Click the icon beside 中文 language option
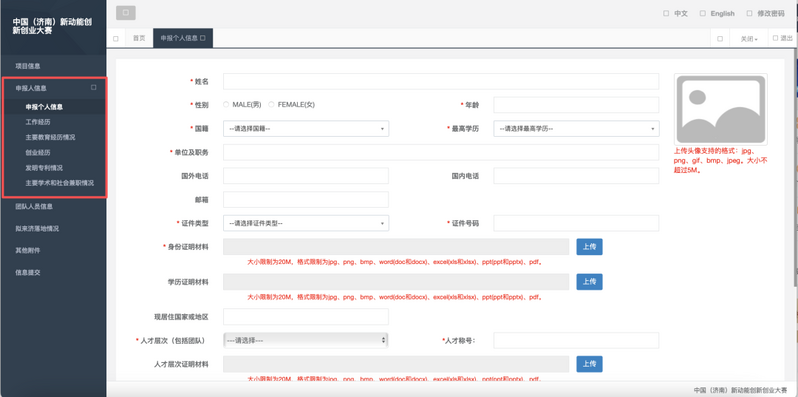Image resolution: width=798 pixels, height=397 pixels. pos(666,14)
